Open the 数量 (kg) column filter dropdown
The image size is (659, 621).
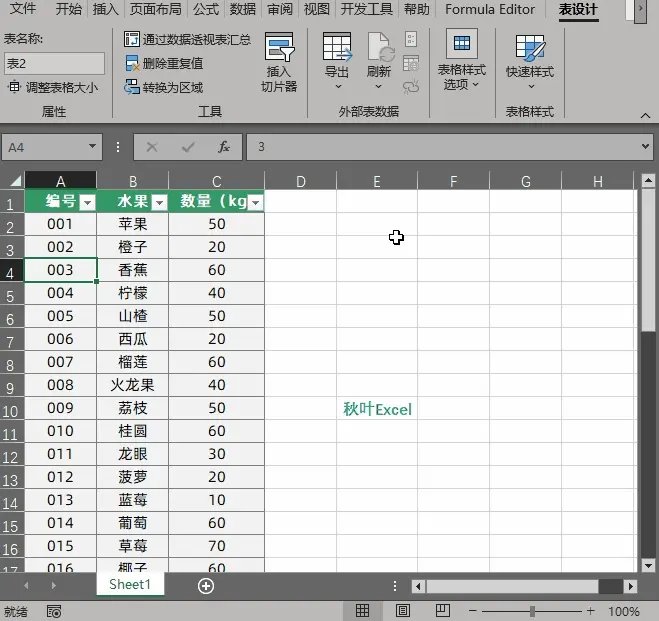coord(256,203)
